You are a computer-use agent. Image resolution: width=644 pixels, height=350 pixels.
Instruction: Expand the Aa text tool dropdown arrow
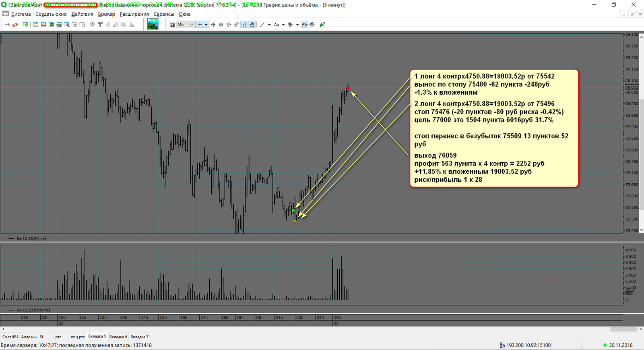tap(283, 25)
